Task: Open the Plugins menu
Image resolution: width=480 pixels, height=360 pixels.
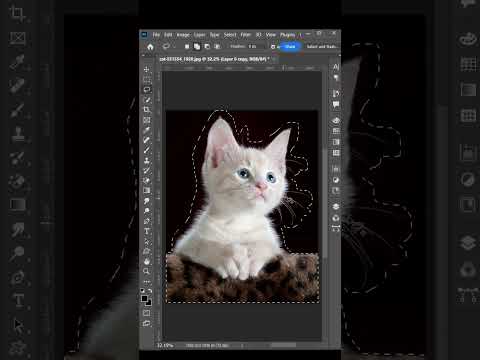Action: point(287,35)
